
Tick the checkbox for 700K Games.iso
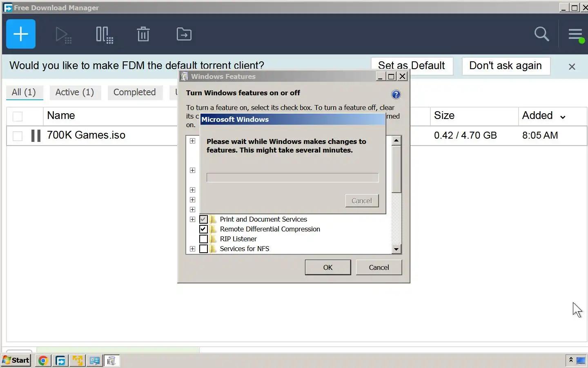pos(18,136)
